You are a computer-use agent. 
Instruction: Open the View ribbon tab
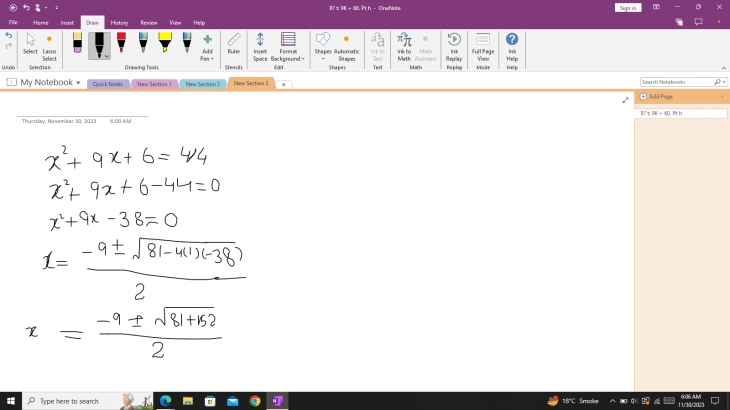point(175,22)
